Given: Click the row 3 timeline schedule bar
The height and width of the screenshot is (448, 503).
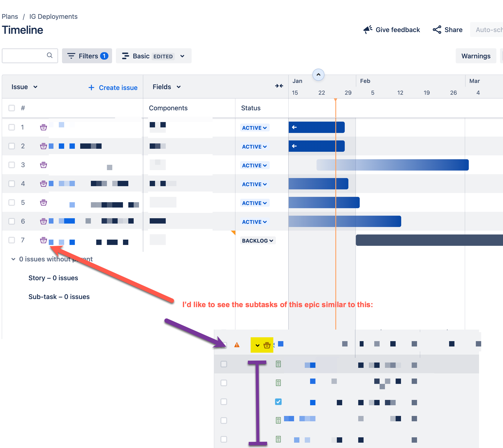Looking at the screenshot, I should click(392, 165).
